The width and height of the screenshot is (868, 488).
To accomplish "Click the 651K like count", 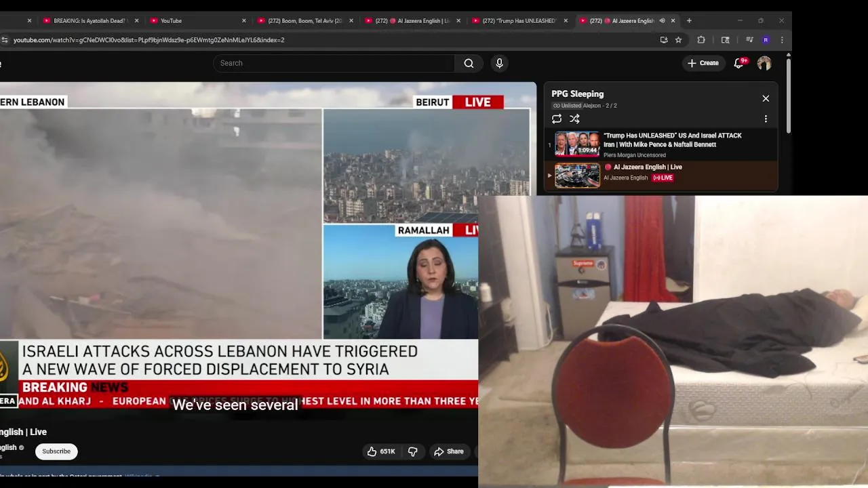I will (387, 451).
